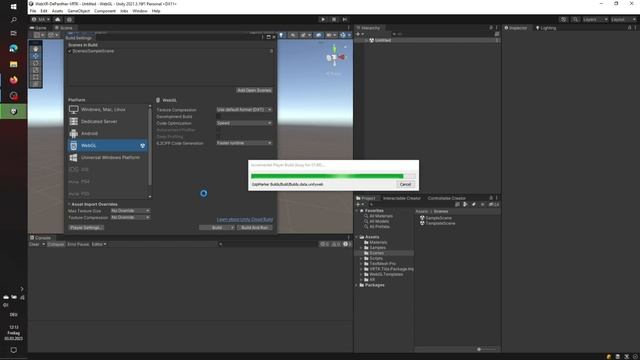Switch to the Lighting tab

point(546,28)
